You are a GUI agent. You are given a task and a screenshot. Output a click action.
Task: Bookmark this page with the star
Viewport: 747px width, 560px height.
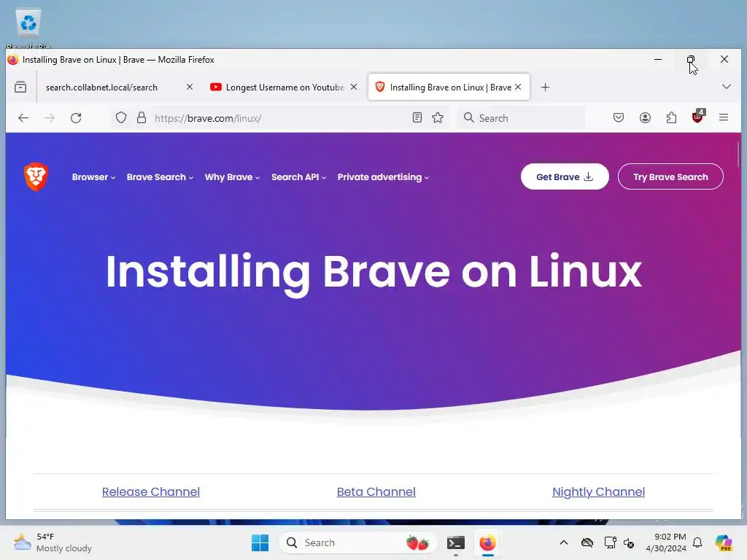(438, 117)
